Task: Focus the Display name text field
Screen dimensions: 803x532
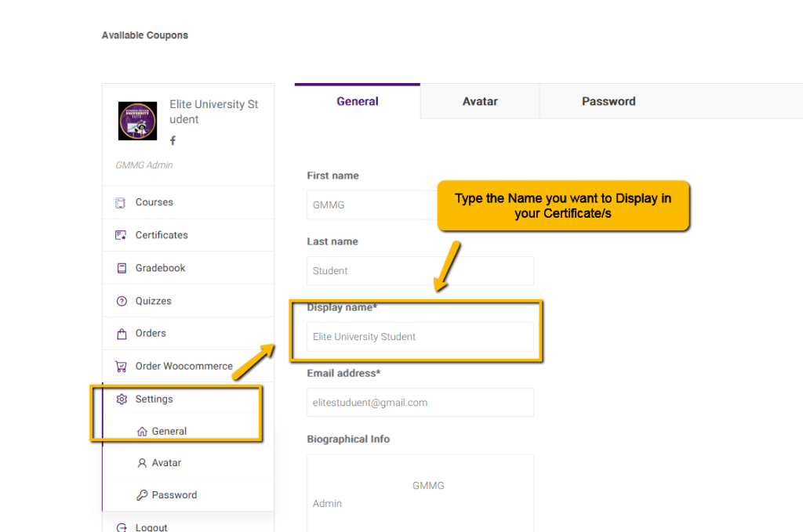Action: [420, 337]
